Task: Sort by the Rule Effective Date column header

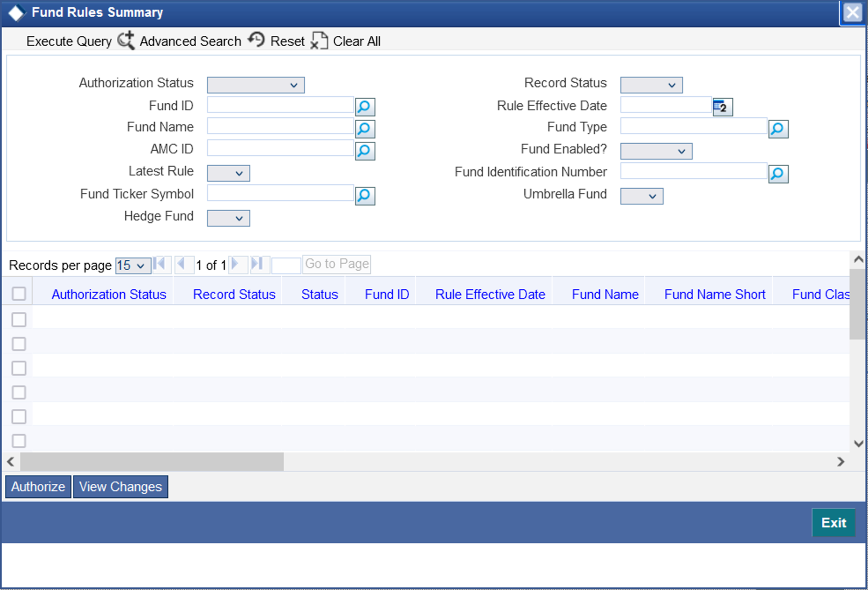Action: (490, 294)
